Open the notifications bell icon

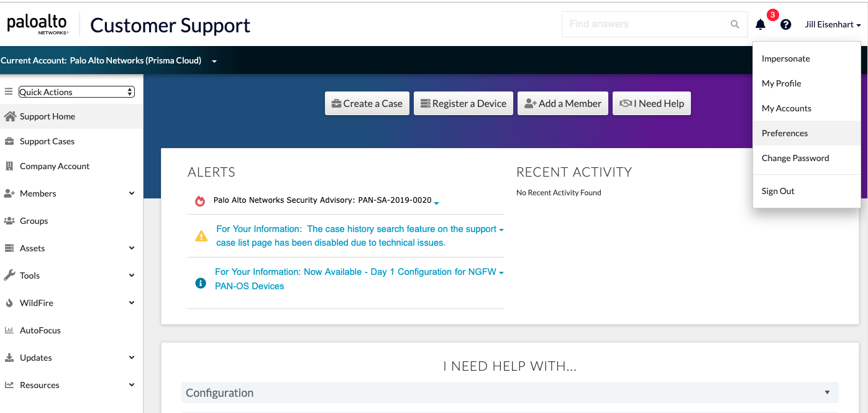click(x=760, y=24)
